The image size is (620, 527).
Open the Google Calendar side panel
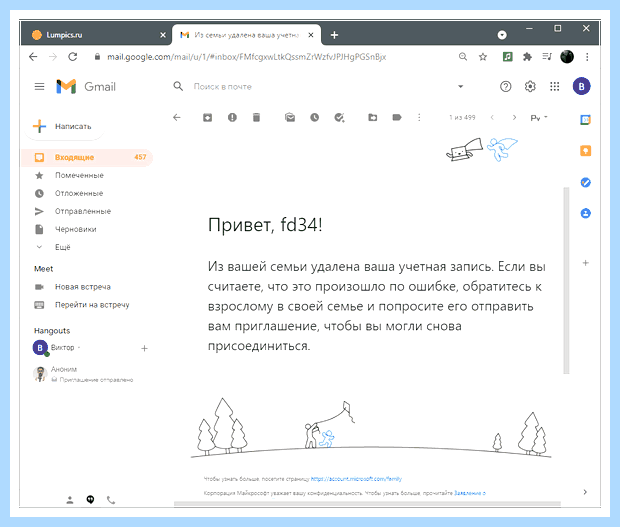click(x=585, y=119)
